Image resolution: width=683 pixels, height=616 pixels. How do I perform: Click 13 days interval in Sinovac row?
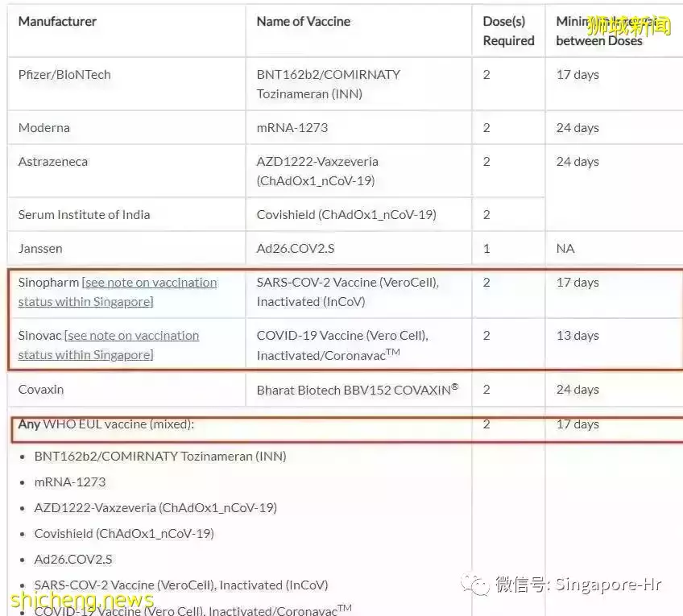pyautogui.click(x=577, y=336)
